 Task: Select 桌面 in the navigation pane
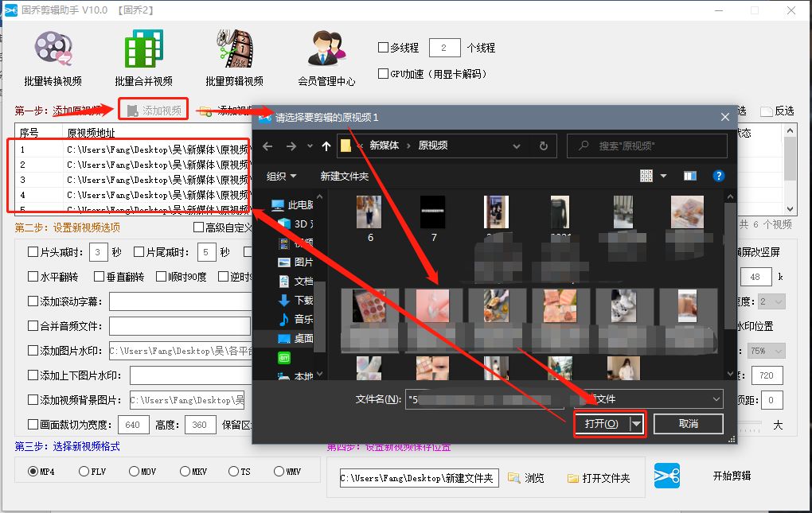295,338
